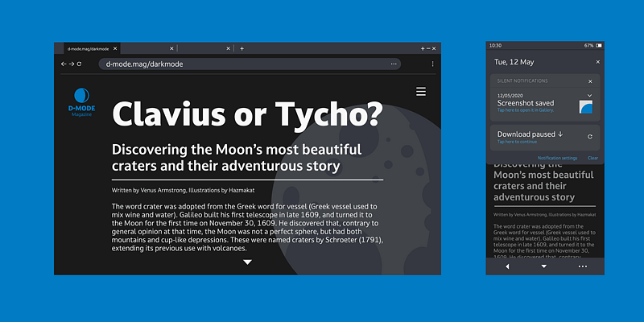Screen dimensions: 644x322
Task: Open Notification settings link
Action: coord(557,158)
